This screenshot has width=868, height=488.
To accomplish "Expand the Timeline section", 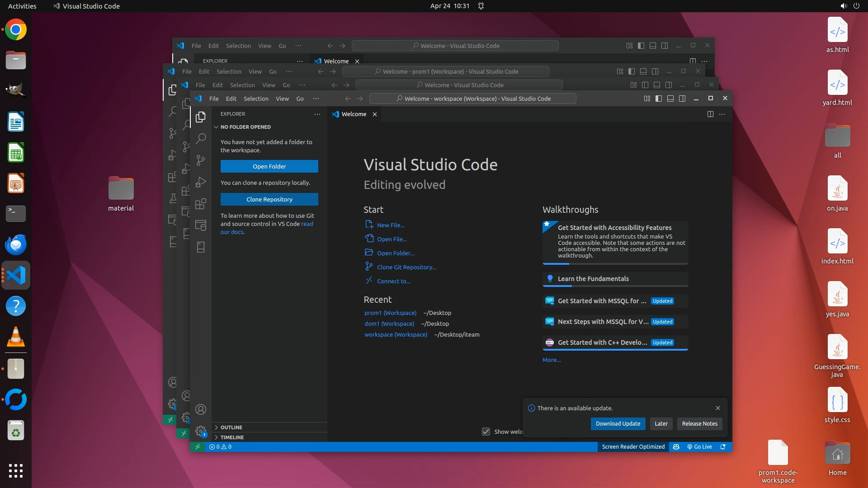I will pyautogui.click(x=232, y=437).
